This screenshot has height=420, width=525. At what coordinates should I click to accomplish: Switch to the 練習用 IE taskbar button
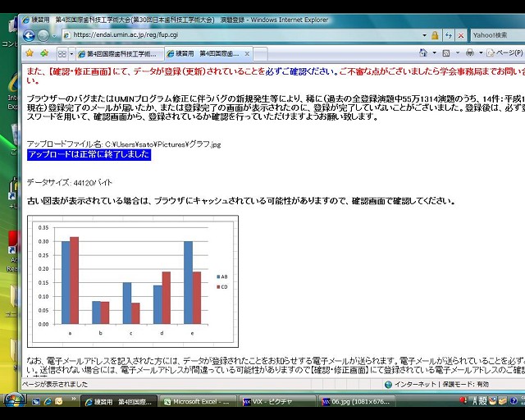[x=120, y=401]
